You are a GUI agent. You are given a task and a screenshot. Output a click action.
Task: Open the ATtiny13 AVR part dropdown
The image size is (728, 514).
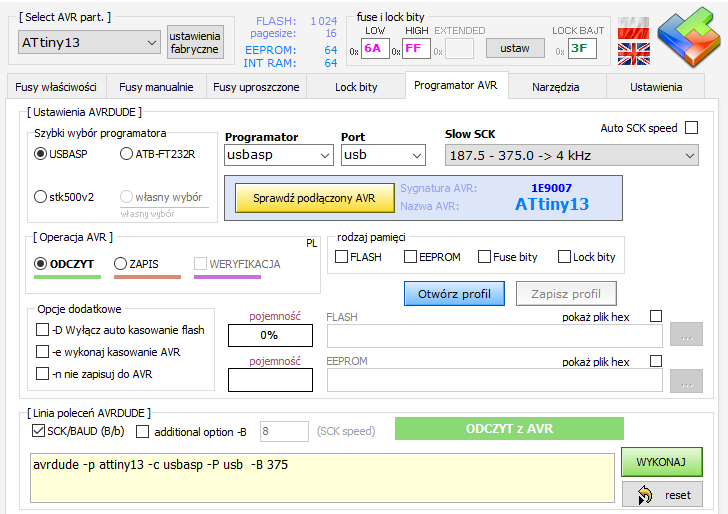pyautogui.click(x=89, y=42)
